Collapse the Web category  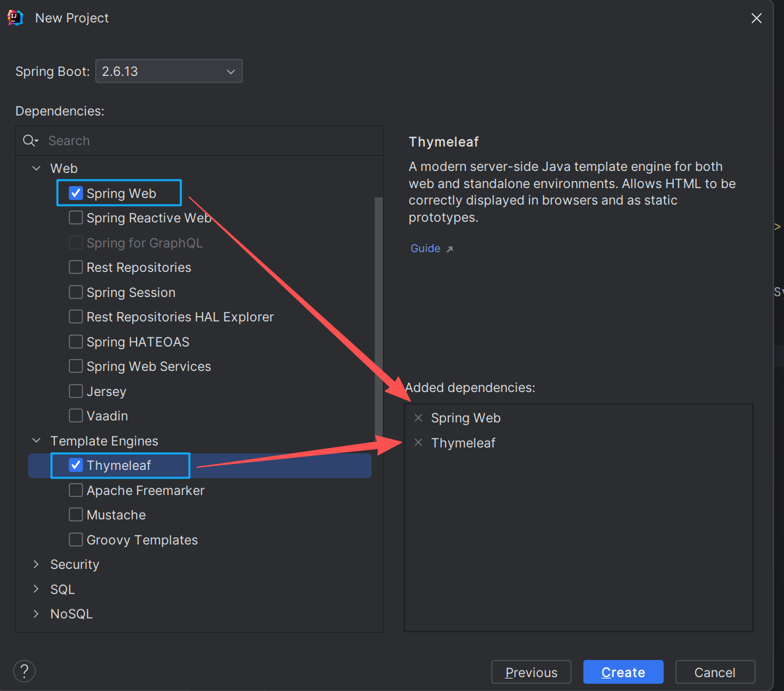(x=36, y=168)
